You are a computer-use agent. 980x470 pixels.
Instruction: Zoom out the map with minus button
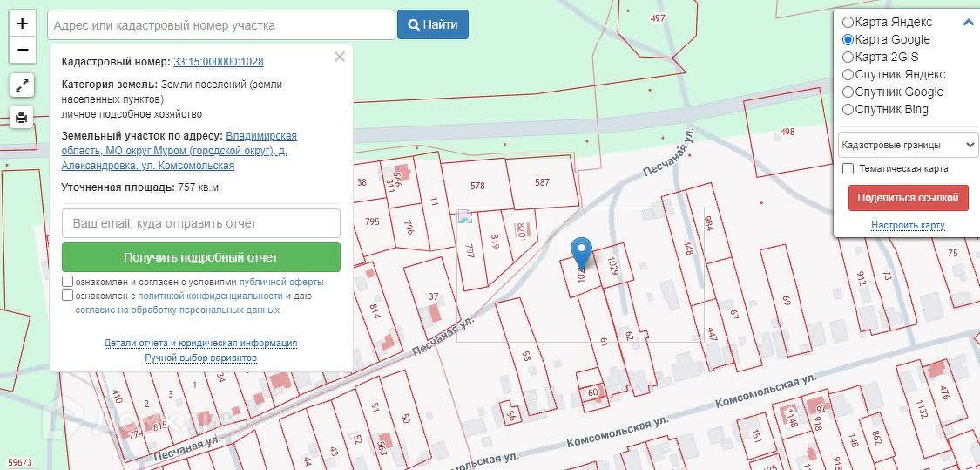click(23, 50)
